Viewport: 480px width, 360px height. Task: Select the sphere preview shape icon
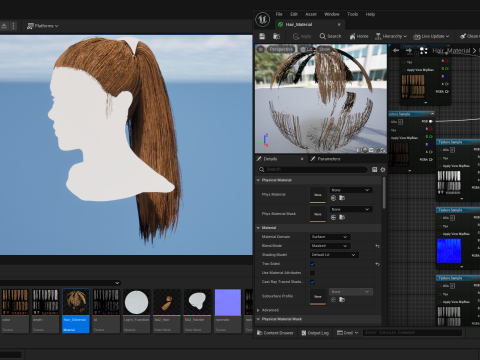tap(365, 150)
